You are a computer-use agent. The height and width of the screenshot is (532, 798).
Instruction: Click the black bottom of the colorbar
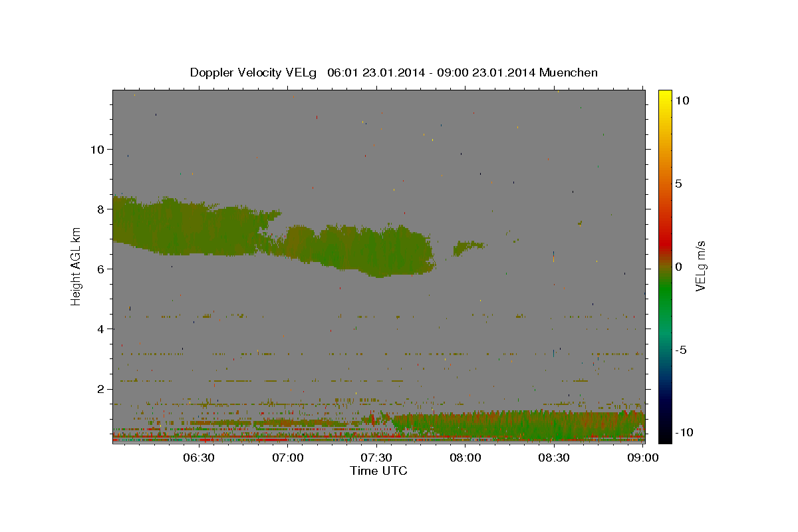665,438
